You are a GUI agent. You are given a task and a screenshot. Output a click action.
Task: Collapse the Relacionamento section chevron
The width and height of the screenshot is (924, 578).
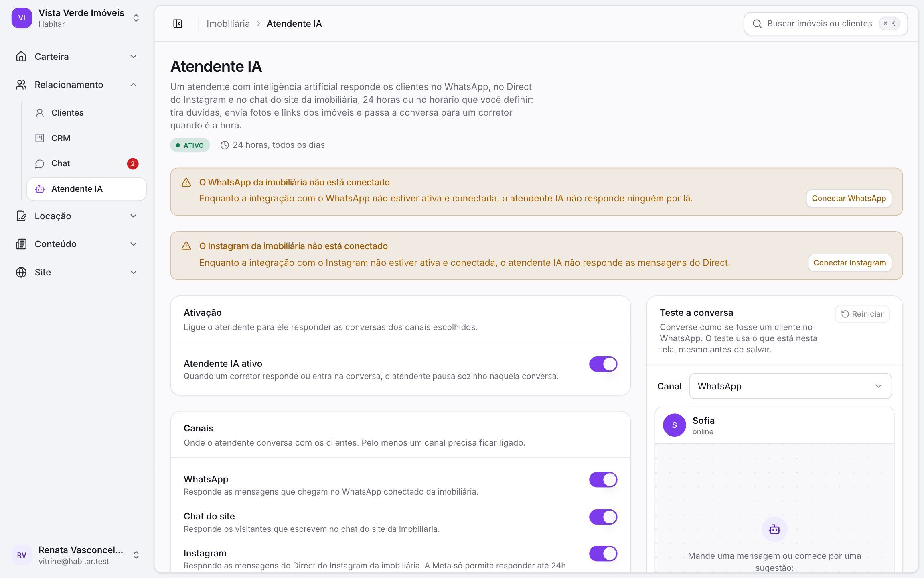(x=134, y=85)
